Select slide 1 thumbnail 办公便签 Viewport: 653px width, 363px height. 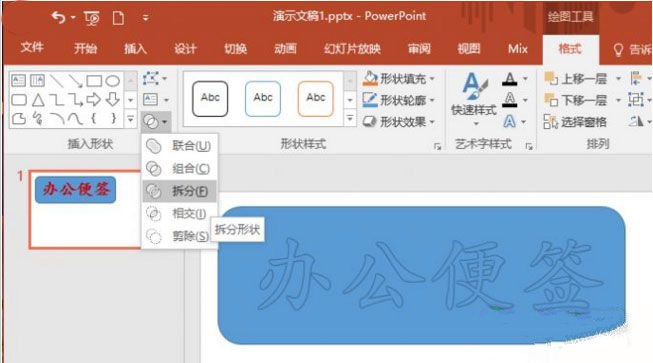pyautogui.click(x=86, y=210)
